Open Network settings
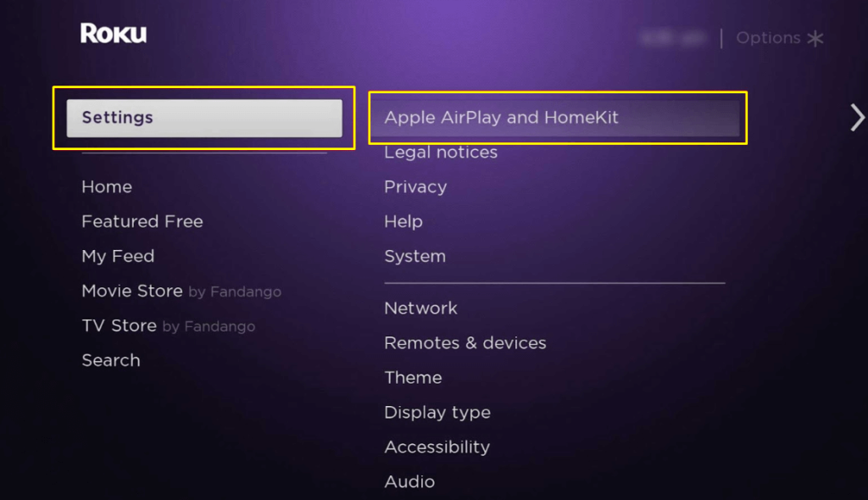 click(420, 308)
